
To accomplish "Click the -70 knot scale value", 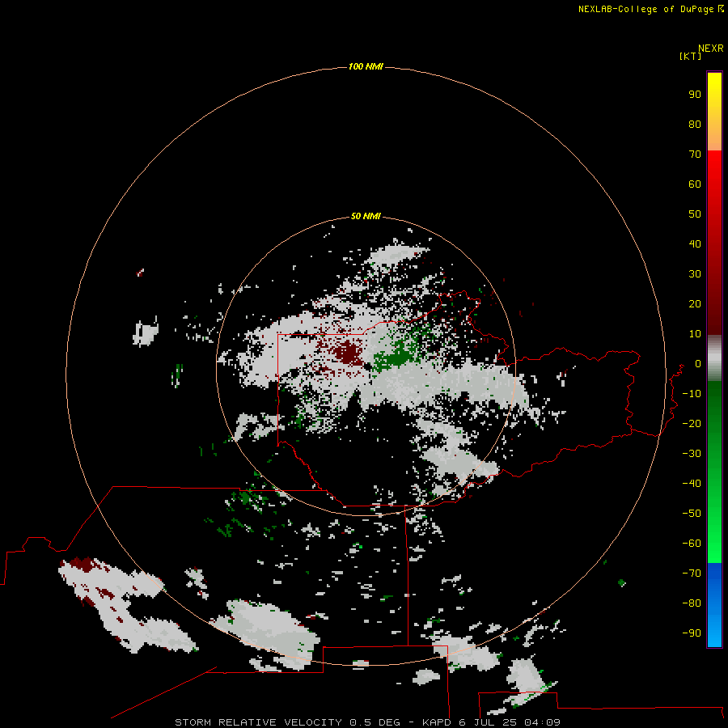I will [692, 574].
